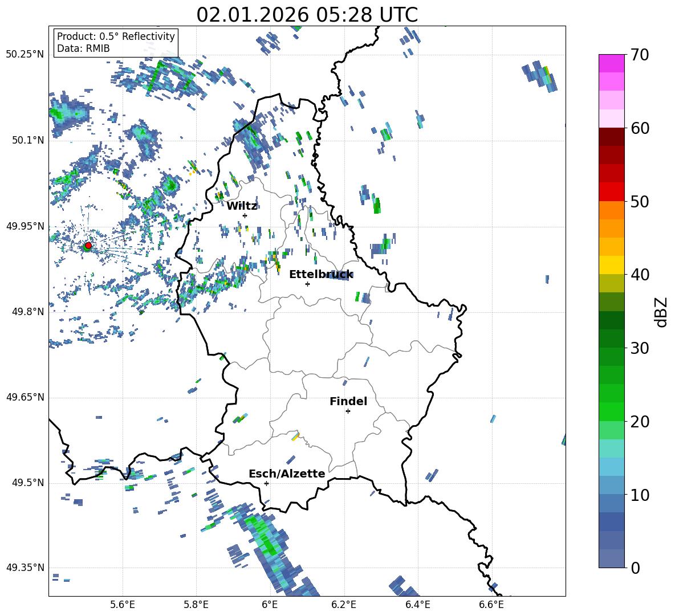
Task: Click the Wiltz station cross marker
Action: click(245, 215)
